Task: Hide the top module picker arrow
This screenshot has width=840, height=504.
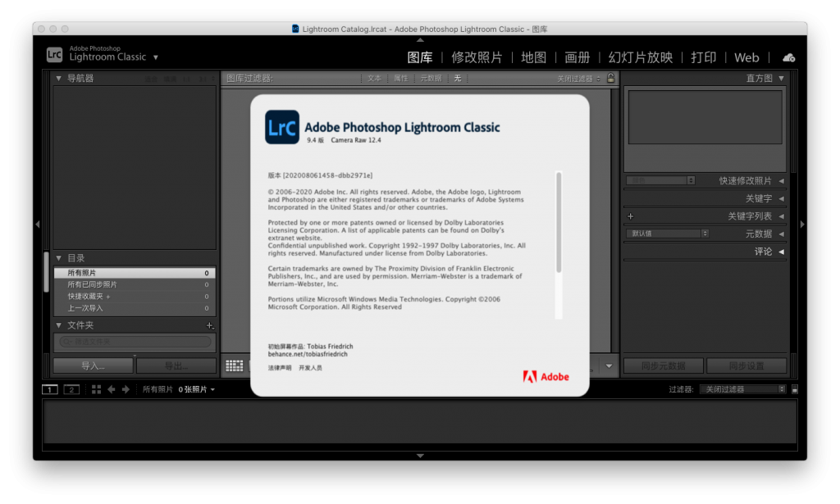Action: pos(420,39)
